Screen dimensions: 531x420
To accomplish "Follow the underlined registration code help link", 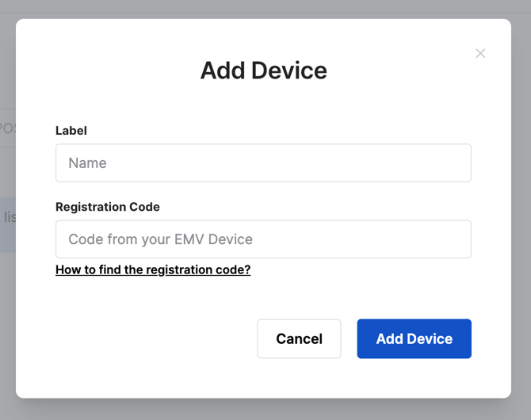I will [x=153, y=269].
